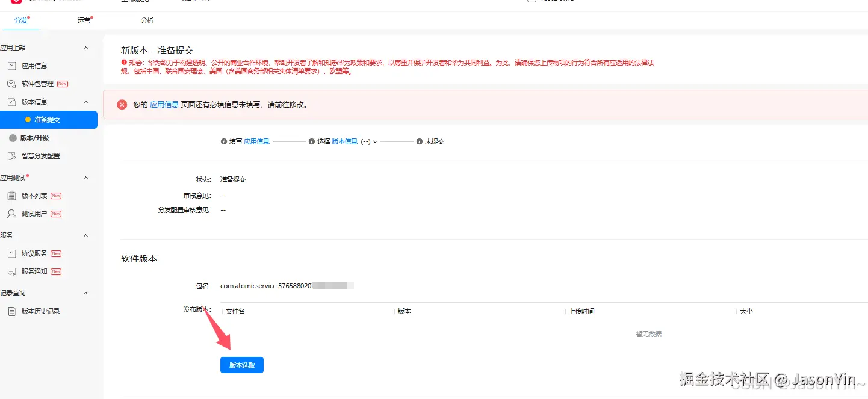Switch to the 运营 tab

84,20
